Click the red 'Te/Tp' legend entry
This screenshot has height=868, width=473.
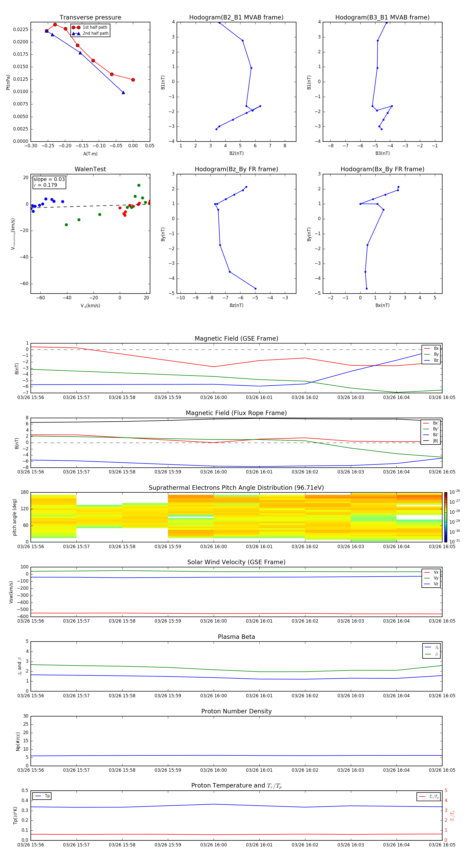(x=429, y=797)
